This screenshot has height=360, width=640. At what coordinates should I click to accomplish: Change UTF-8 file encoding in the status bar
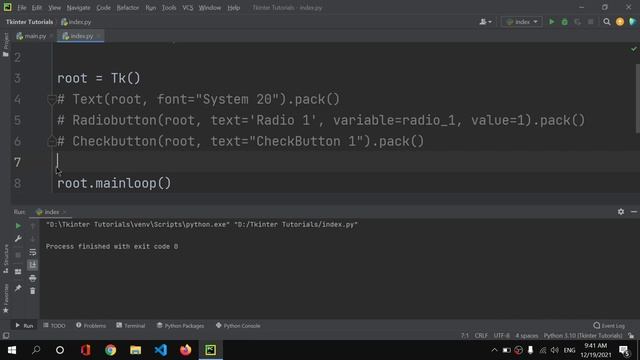point(502,336)
